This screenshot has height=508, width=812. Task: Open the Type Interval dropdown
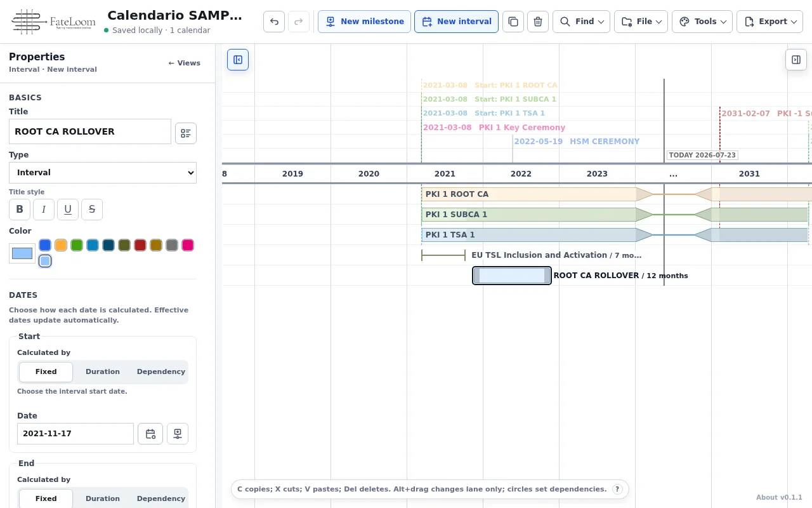pos(103,173)
